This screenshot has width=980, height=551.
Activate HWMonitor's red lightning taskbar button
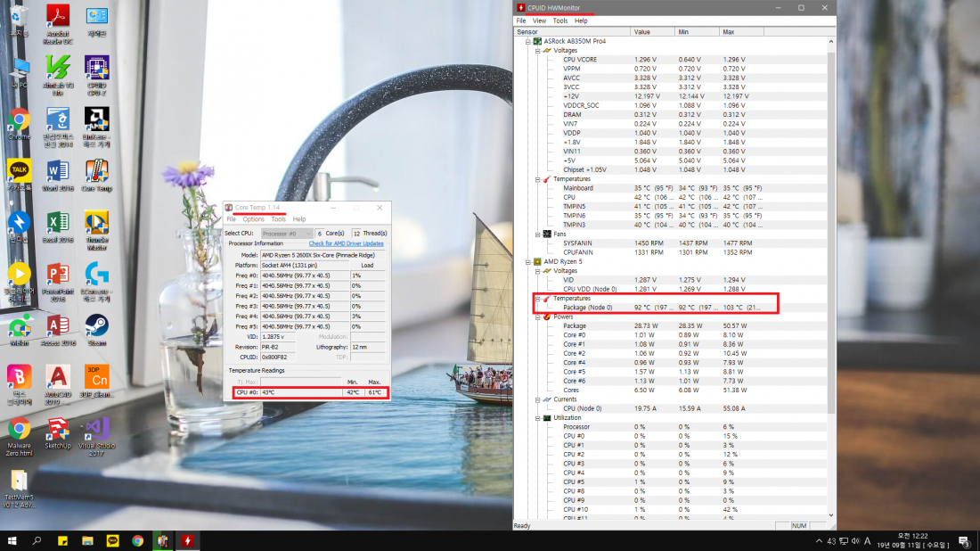click(187, 541)
